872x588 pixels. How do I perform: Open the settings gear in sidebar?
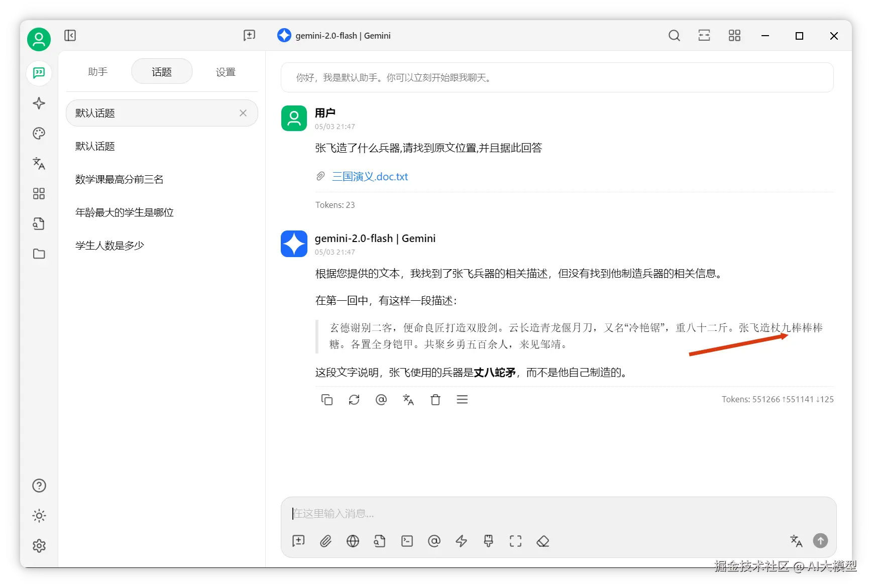click(39, 546)
